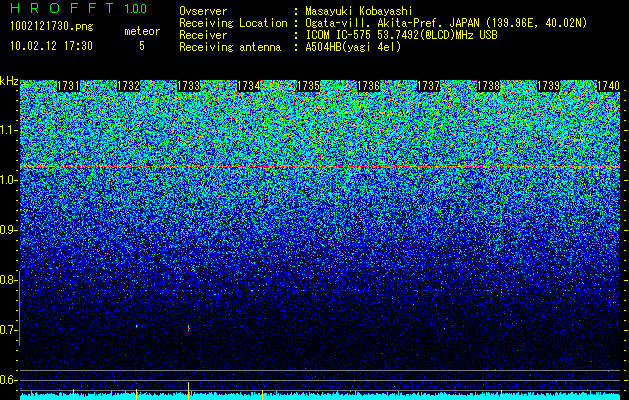Click the 0.8 frequency axis label
This screenshot has width=629, height=400.
pos(8,280)
